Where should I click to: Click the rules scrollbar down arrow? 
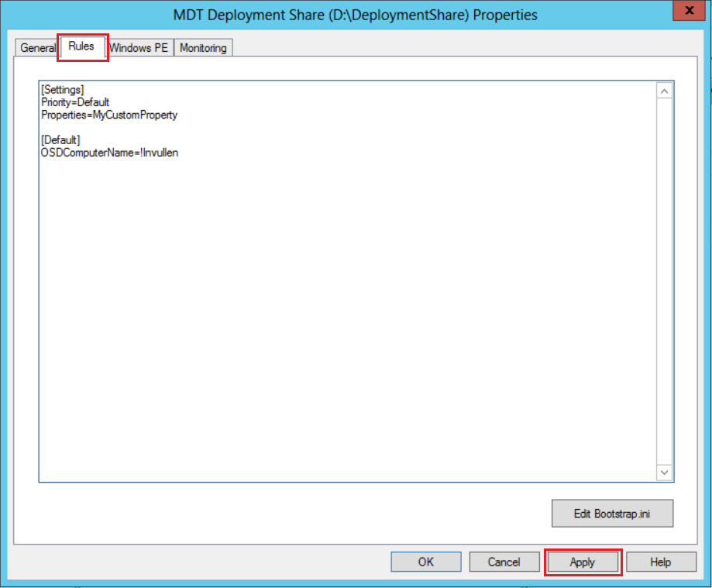(665, 472)
